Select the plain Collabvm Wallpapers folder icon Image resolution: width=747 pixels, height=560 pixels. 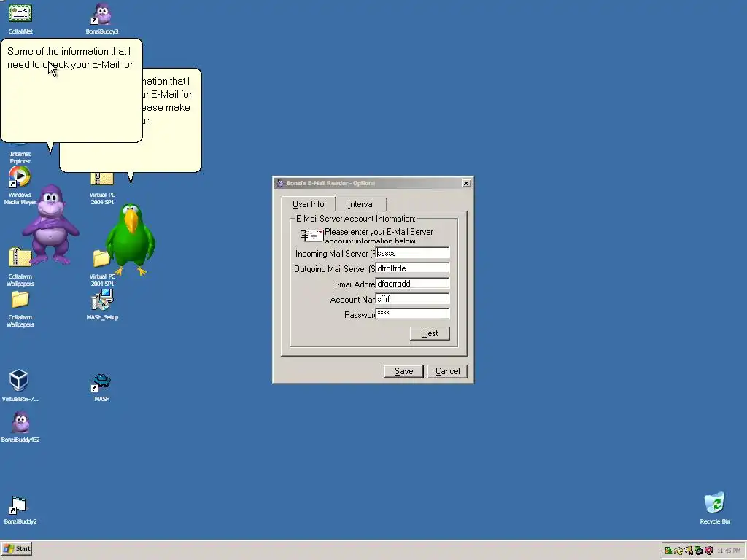20,300
